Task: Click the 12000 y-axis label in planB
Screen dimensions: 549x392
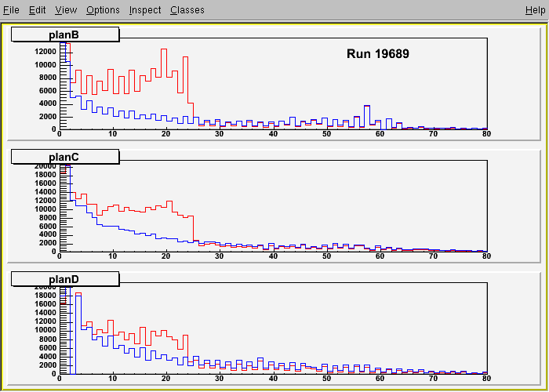Action: 45,52
